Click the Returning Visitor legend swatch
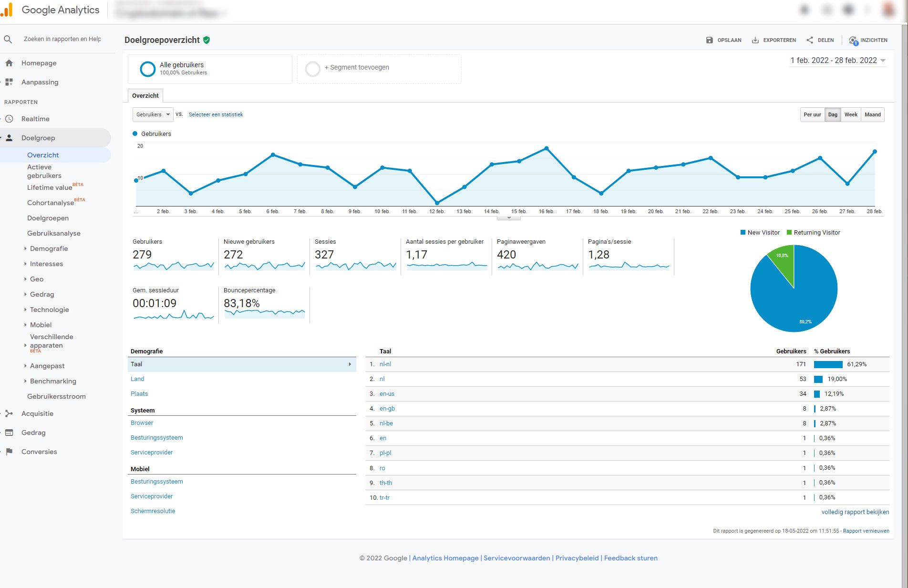 pos(789,232)
